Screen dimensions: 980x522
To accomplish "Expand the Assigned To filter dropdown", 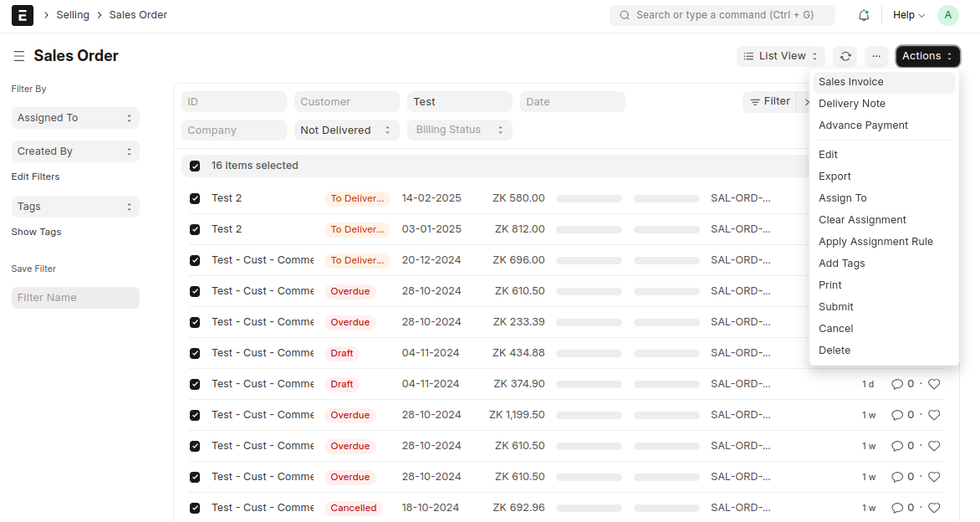I will 75,117.
